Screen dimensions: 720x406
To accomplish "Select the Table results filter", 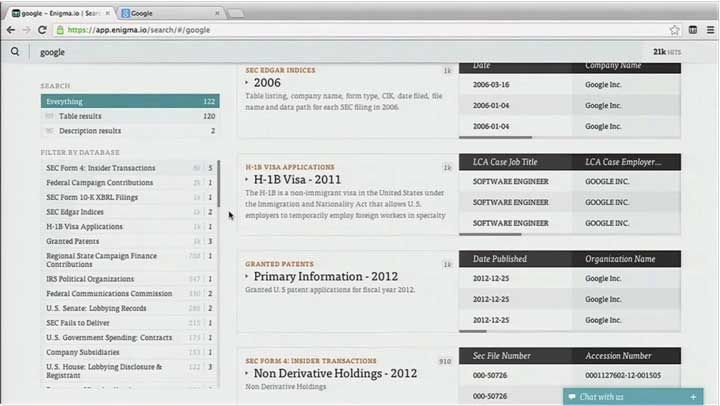I will point(130,116).
